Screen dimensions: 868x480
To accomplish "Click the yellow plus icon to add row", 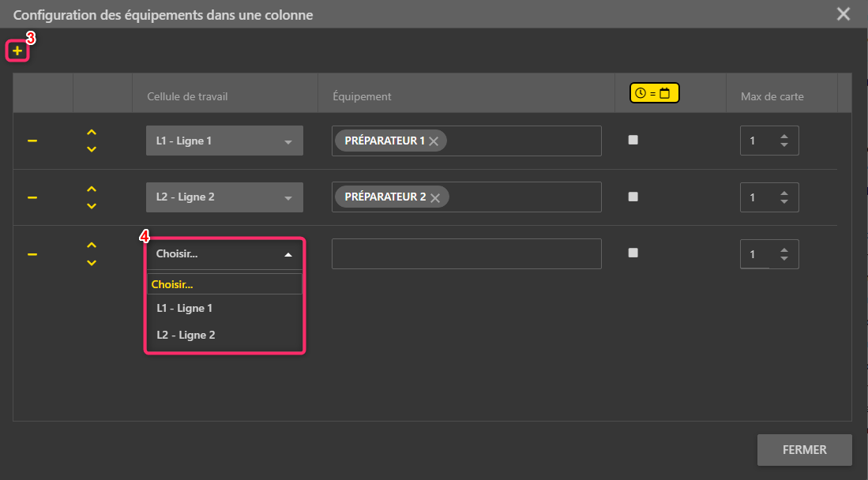I will (17, 51).
